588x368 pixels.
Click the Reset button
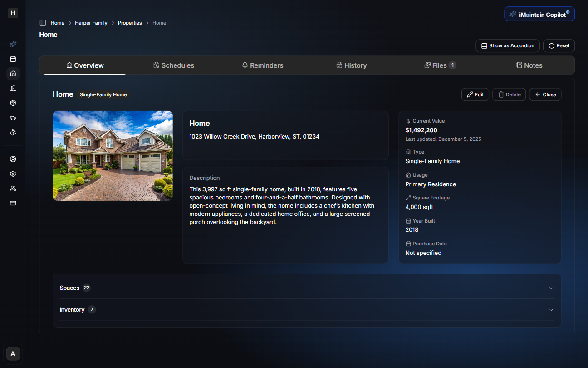coord(559,45)
